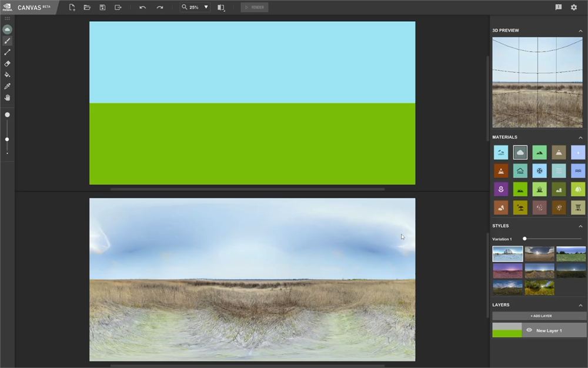Select the New Layer 1 layer name

pos(549,330)
